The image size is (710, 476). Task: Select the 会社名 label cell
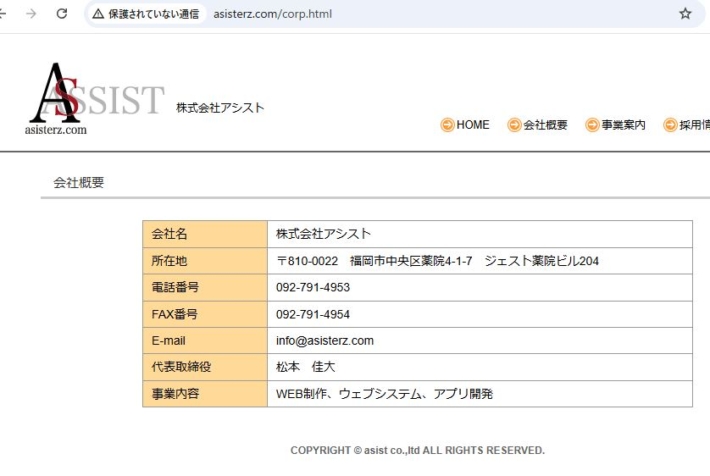(x=205, y=234)
